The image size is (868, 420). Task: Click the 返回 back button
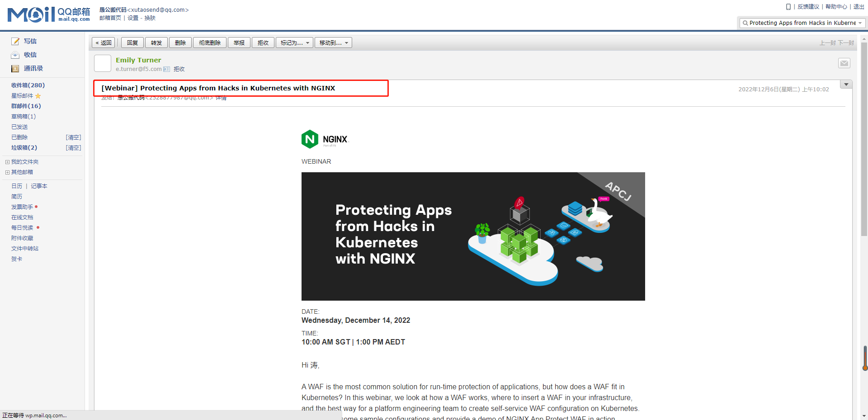104,42
